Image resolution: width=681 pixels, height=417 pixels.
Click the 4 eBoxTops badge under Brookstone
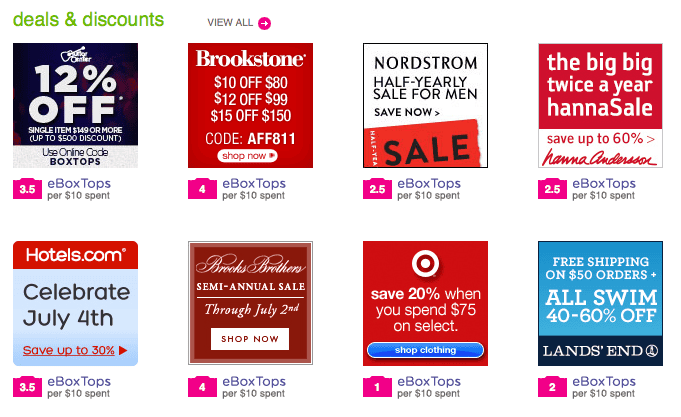(202, 189)
